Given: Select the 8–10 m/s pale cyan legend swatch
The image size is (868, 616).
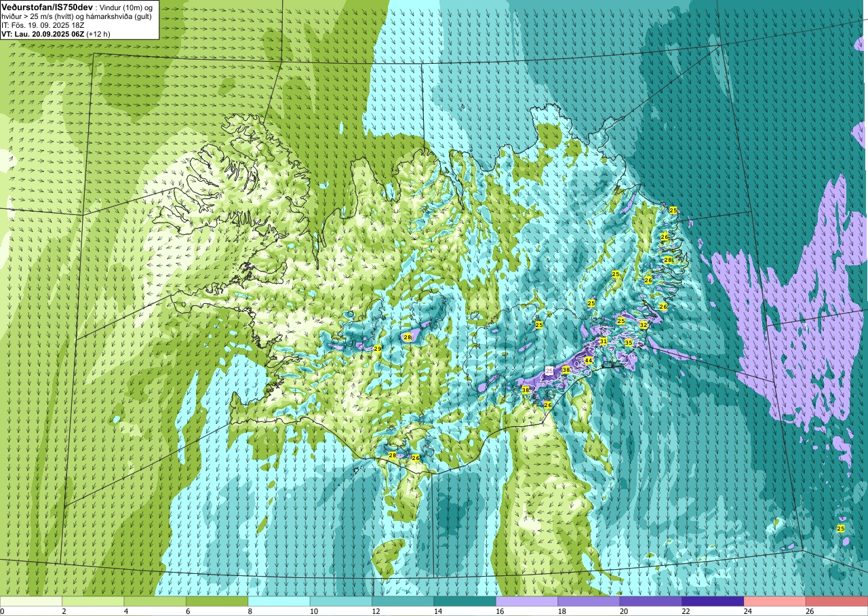Looking at the screenshot, I should click(279, 601).
